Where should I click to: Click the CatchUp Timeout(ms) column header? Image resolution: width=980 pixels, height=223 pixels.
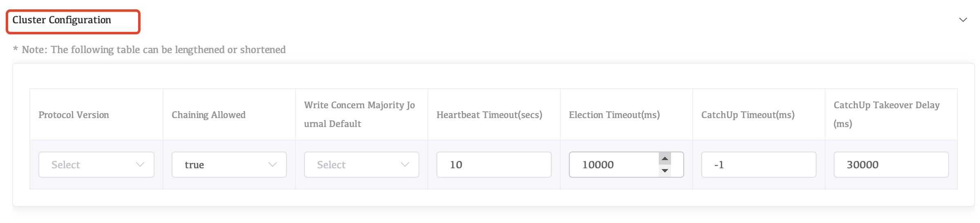click(748, 115)
